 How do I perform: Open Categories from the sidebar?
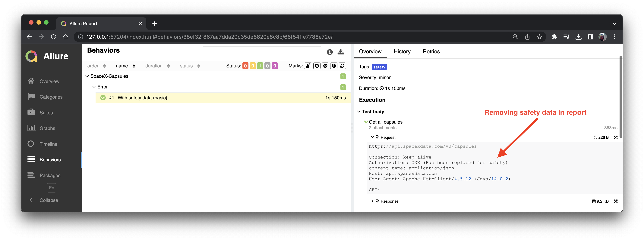[x=51, y=97]
